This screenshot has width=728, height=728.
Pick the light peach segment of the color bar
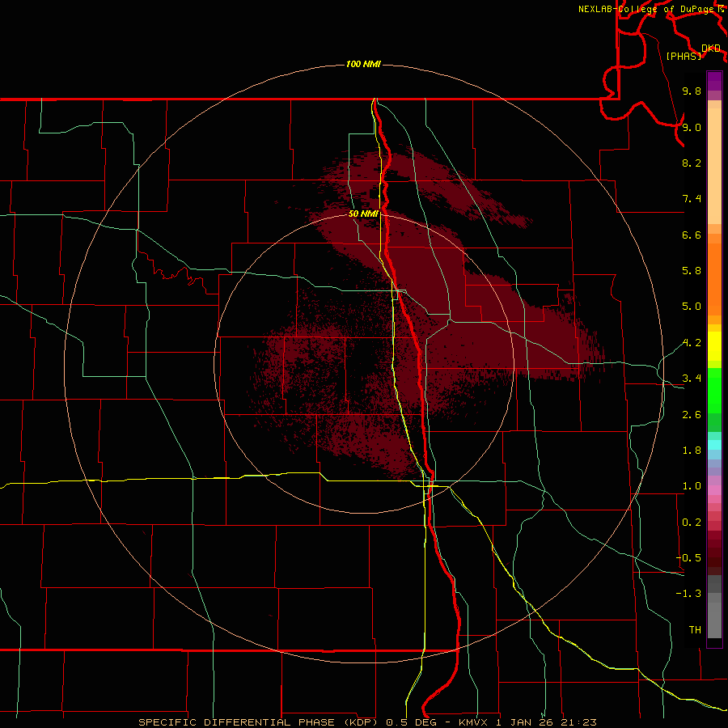coord(714,166)
